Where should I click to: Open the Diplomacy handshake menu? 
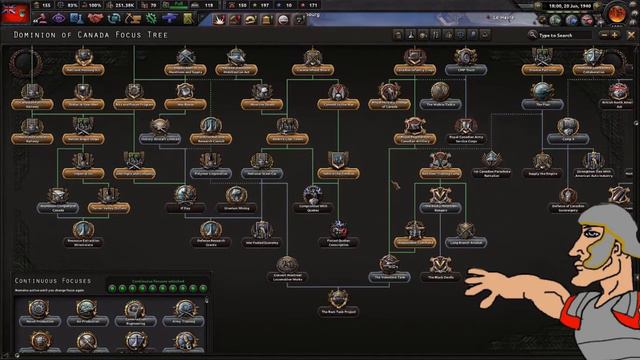click(95, 18)
